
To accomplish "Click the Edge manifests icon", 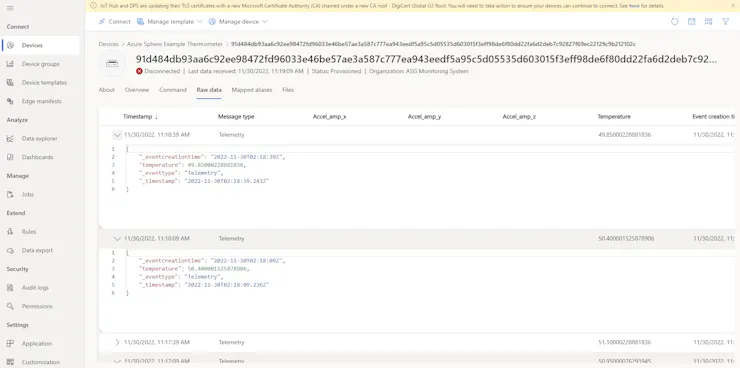I will (10, 101).
